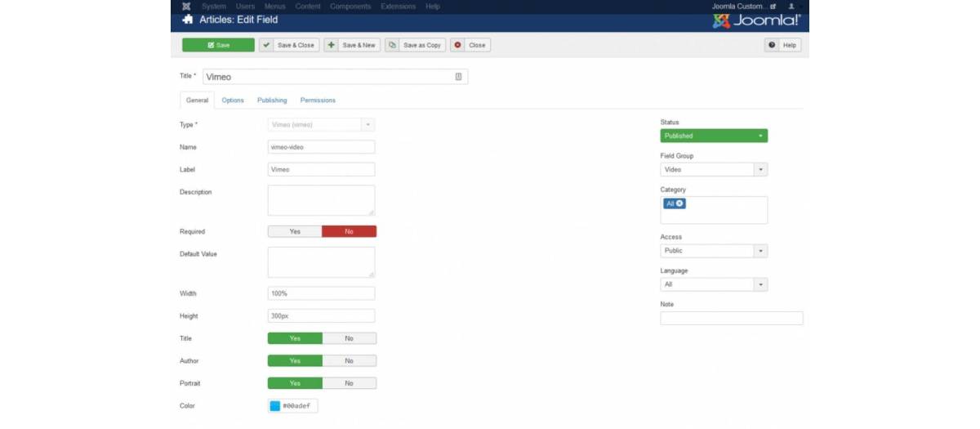
Task: Expand the Field Group dropdown
Action: [713, 169]
